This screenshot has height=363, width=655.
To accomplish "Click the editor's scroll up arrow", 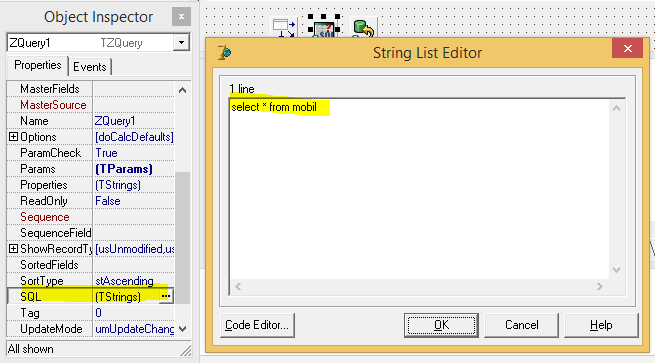I will coord(617,108).
